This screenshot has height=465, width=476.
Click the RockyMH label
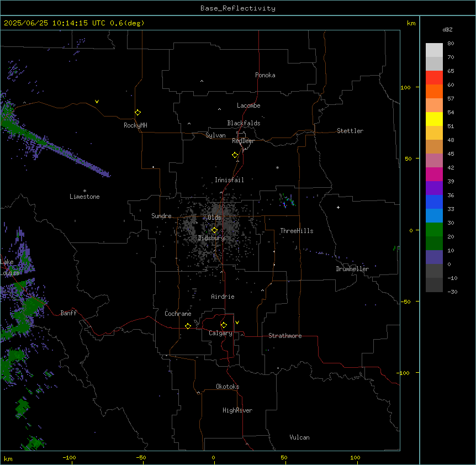coord(135,125)
